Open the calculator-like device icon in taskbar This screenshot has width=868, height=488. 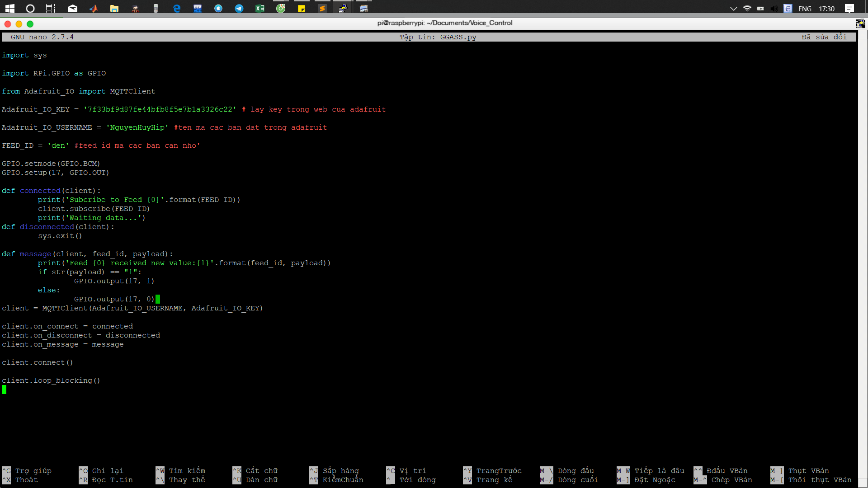pos(156,8)
